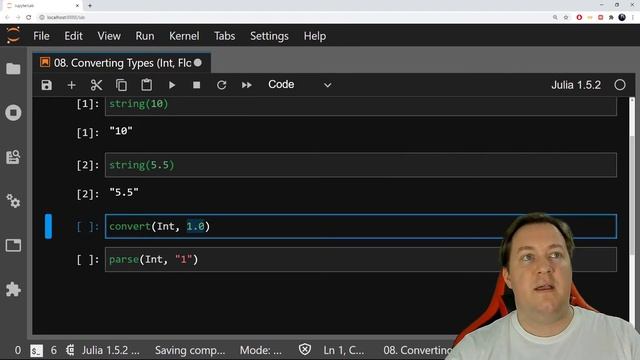The height and width of the screenshot is (360, 640).
Task: Open Running Terminals and Kernels panel
Action: (13, 113)
